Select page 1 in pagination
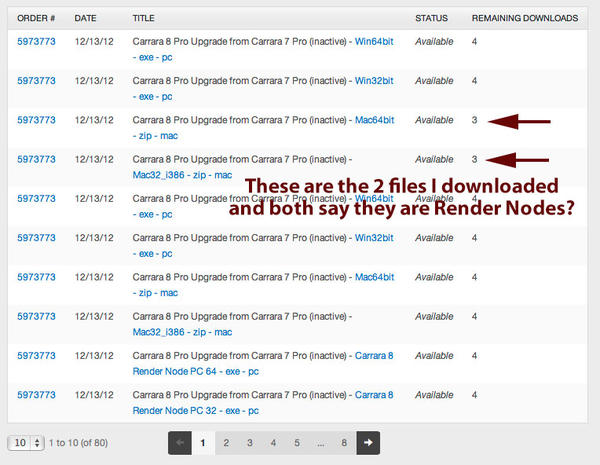 [203, 443]
